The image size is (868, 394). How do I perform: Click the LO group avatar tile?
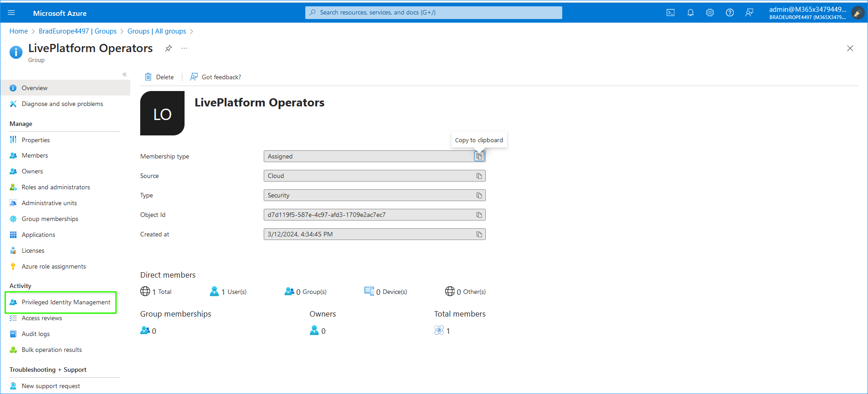coord(162,113)
